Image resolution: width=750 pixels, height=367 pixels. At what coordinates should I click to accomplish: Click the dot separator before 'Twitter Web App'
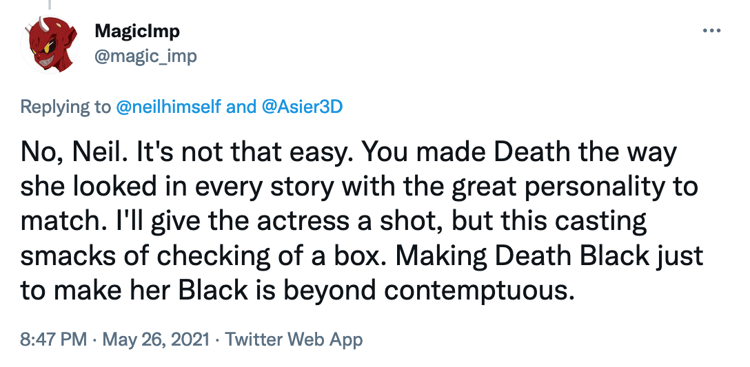click(x=218, y=341)
